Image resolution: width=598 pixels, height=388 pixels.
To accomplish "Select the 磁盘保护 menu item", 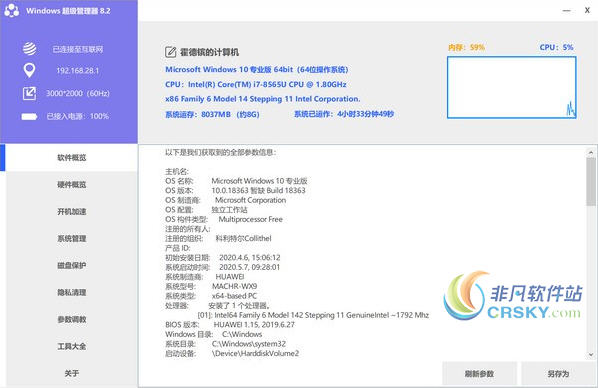I will pyautogui.click(x=72, y=266).
